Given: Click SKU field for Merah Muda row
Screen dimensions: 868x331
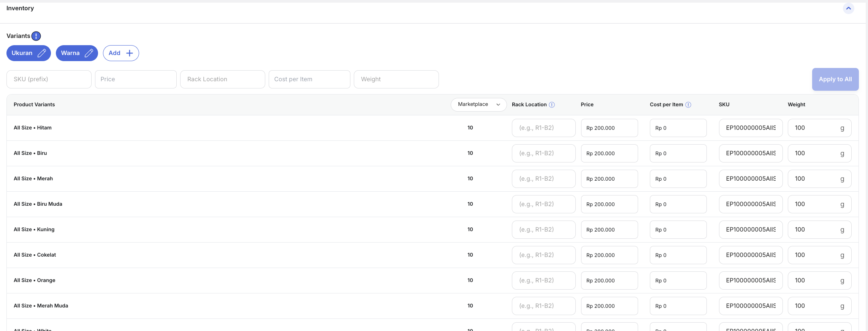Looking at the screenshot, I should tap(751, 306).
